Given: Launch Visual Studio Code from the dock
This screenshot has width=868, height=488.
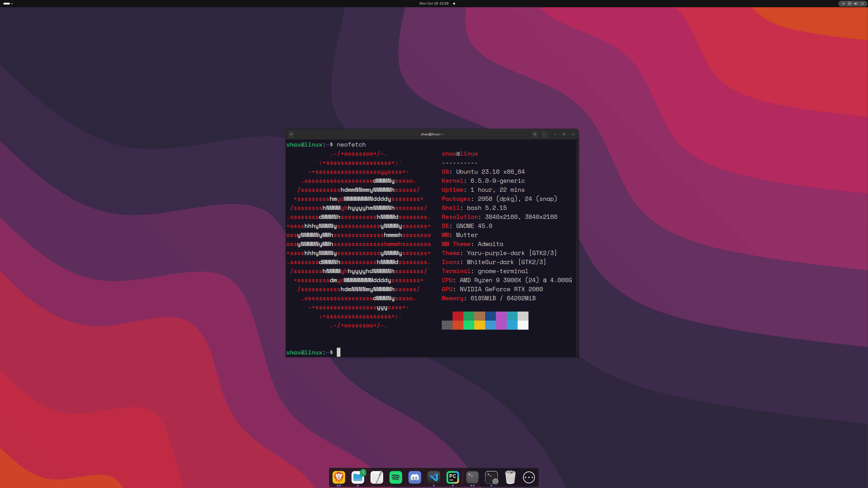Looking at the screenshot, I should tap(434, 477).
